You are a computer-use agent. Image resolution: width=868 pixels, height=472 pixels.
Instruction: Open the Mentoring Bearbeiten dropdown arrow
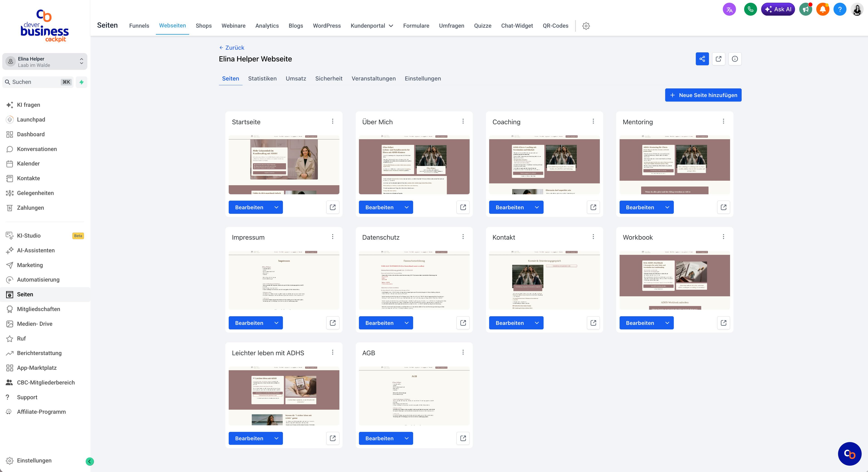pyautogui.click(x=667, y=207)
